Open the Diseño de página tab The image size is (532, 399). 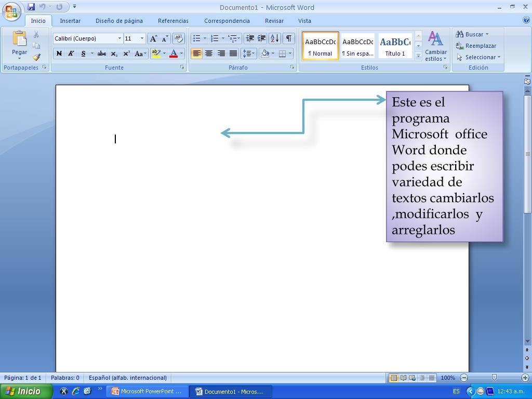click(119, 21)
